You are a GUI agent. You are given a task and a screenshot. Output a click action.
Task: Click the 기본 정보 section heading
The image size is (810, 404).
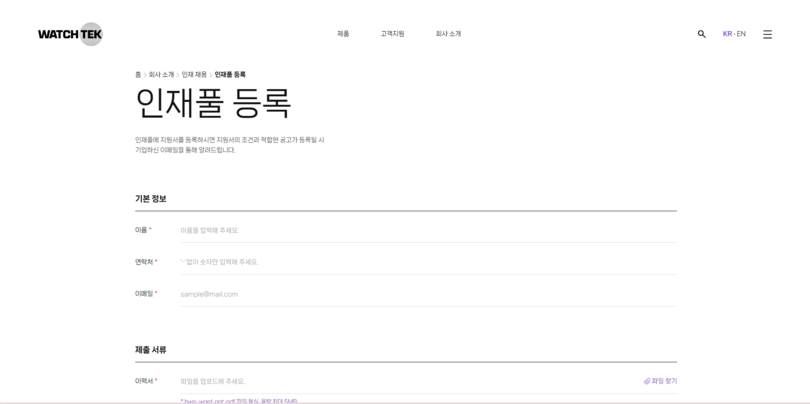[151, 199]
